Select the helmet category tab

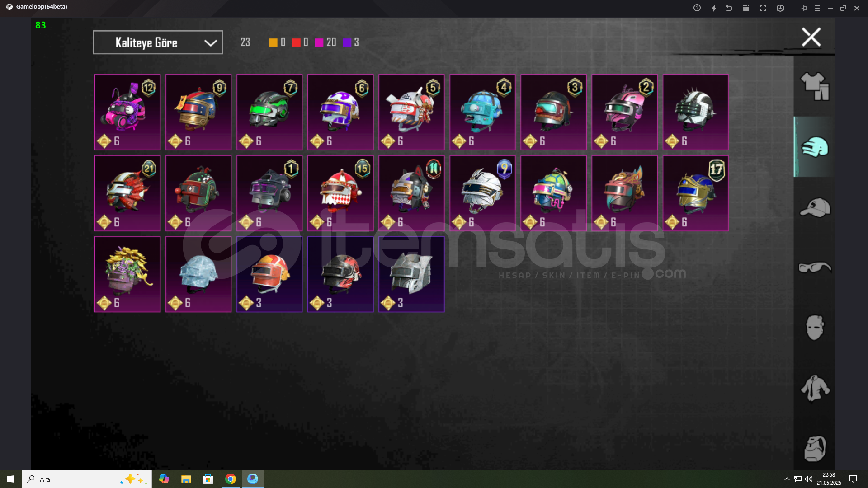click(815, 147)
